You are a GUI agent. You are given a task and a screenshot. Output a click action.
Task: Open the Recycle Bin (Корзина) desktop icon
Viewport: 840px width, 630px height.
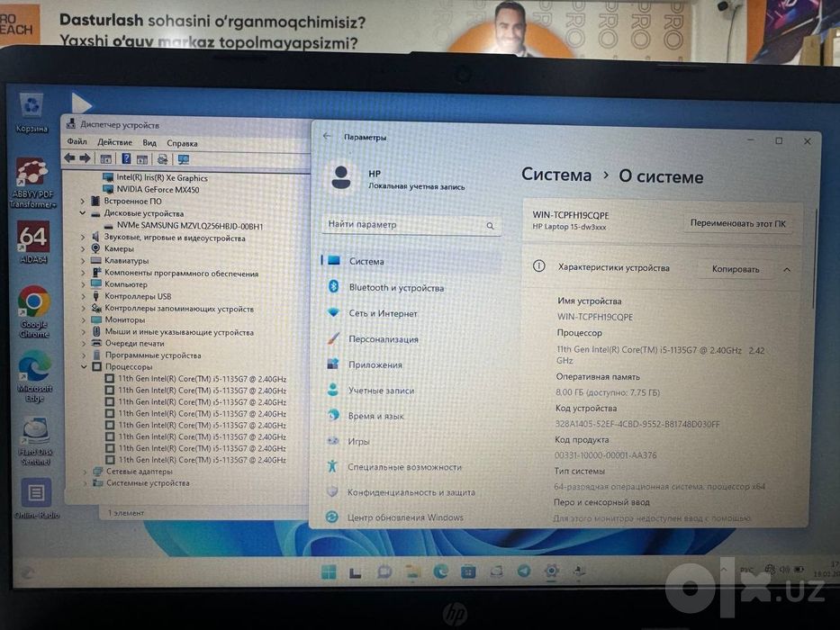tap(32, 112)
